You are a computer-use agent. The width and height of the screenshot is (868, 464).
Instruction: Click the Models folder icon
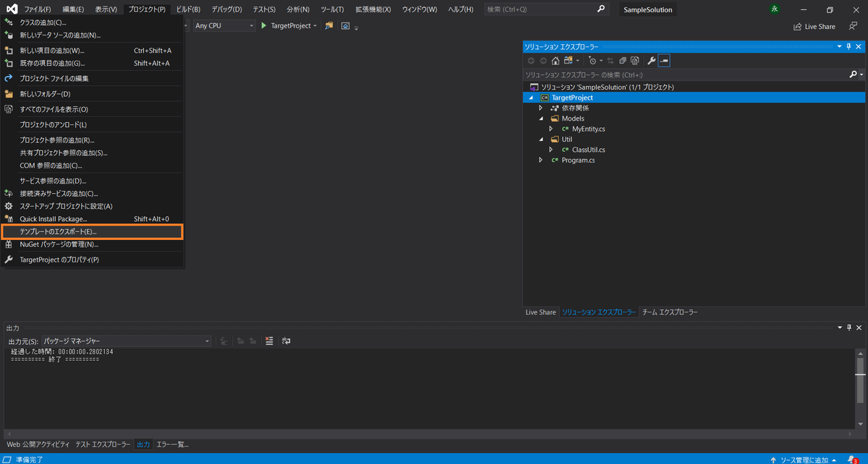[555, 118]
